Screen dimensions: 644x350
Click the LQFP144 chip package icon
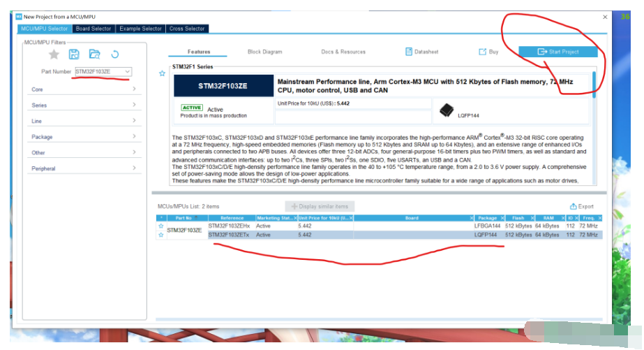coord(447,110)
